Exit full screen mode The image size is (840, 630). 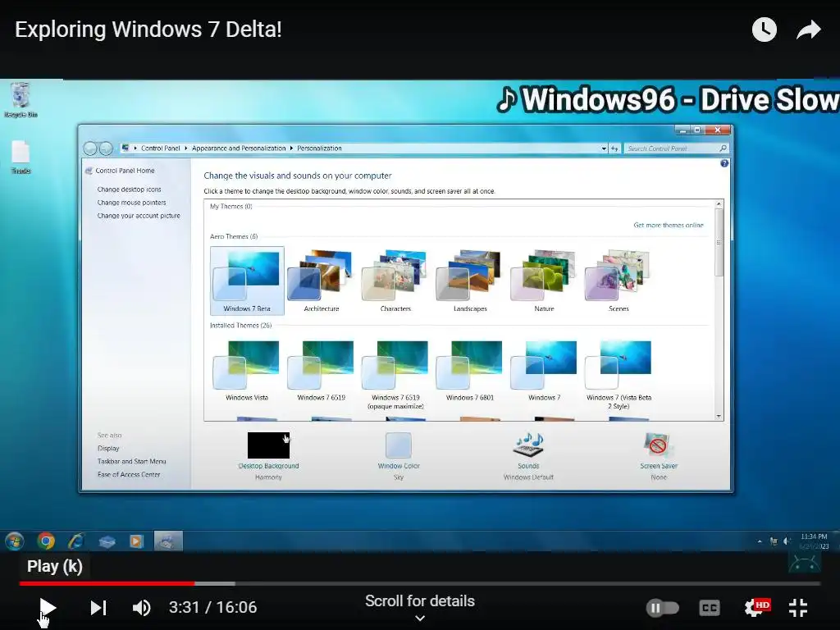pyautogui.click(x=798, y=608)
